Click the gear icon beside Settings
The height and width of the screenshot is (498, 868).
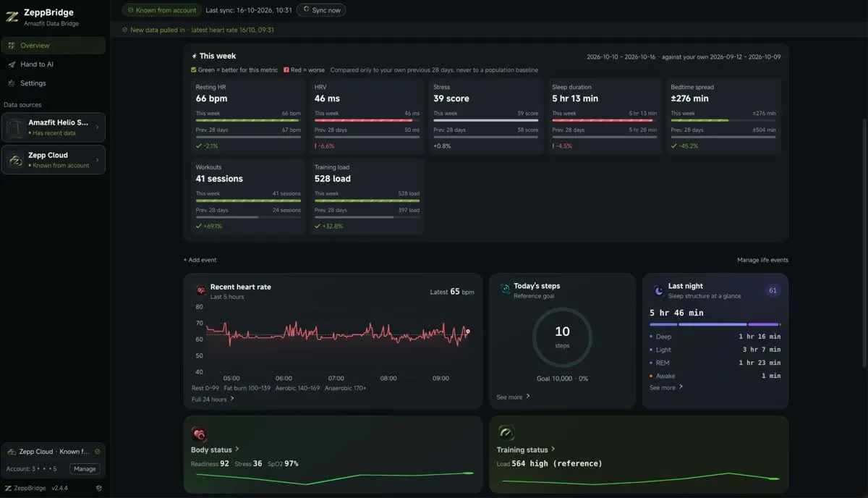(x=11, y=83)
